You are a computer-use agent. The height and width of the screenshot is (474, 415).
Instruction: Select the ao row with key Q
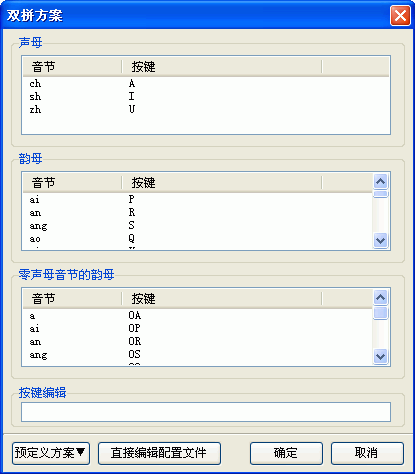pyautogui.click(x=197, y=239)
